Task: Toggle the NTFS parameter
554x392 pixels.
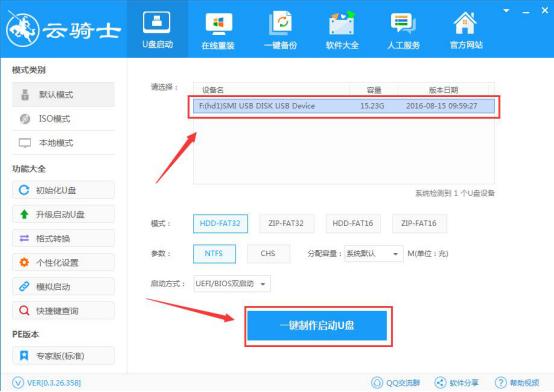Action: pos(214,253)
